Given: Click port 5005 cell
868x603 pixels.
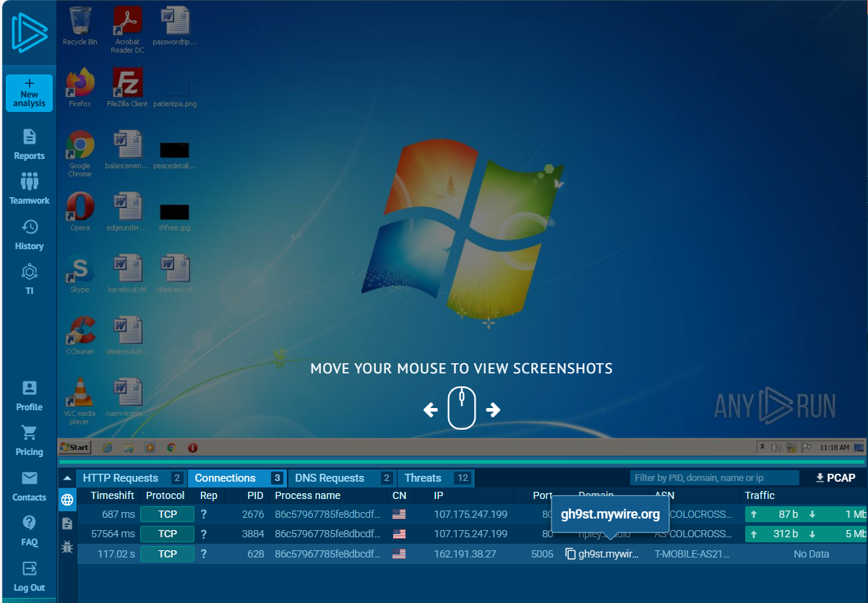Looking at the screenshot, I should (x=542, y=554).
